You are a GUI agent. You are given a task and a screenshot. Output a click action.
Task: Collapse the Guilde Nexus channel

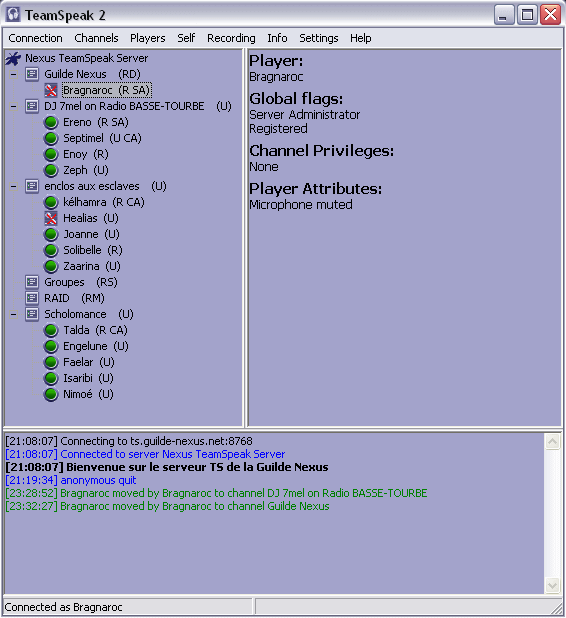[14, 74]
